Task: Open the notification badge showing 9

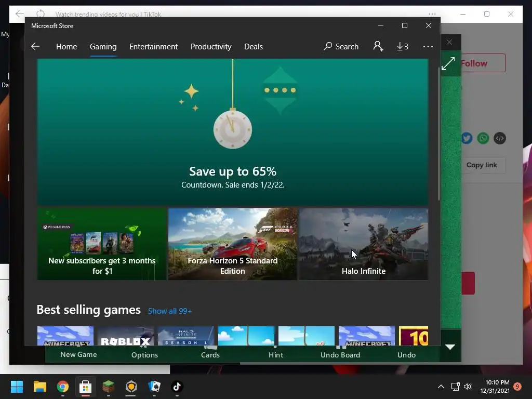Action: tap(517, 387)
